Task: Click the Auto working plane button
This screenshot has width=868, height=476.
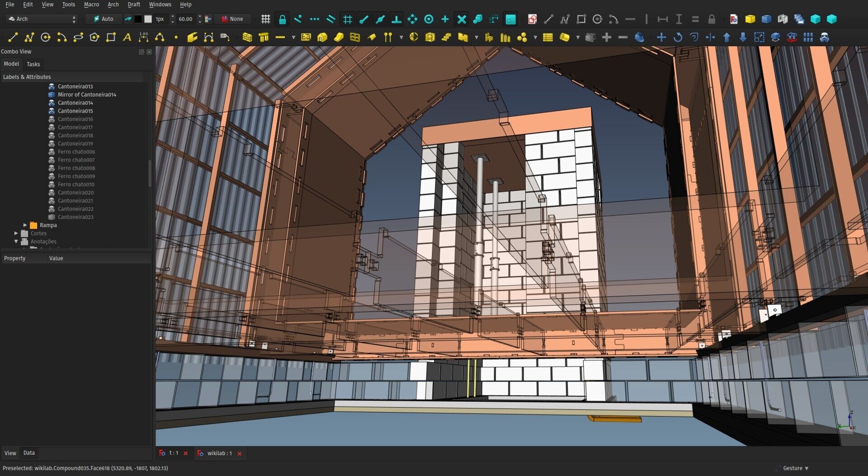Action: click(x=104, y=19)
